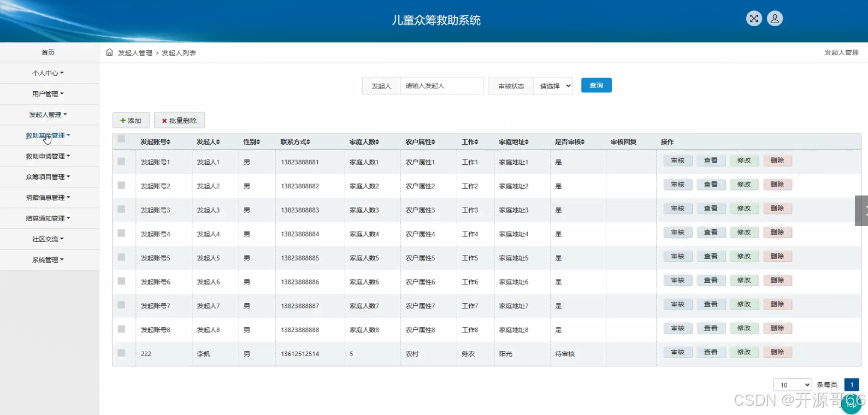Open the rows-per-page dropdown showing 10
This screenshot has width=868, height=415.
point(793,385)
